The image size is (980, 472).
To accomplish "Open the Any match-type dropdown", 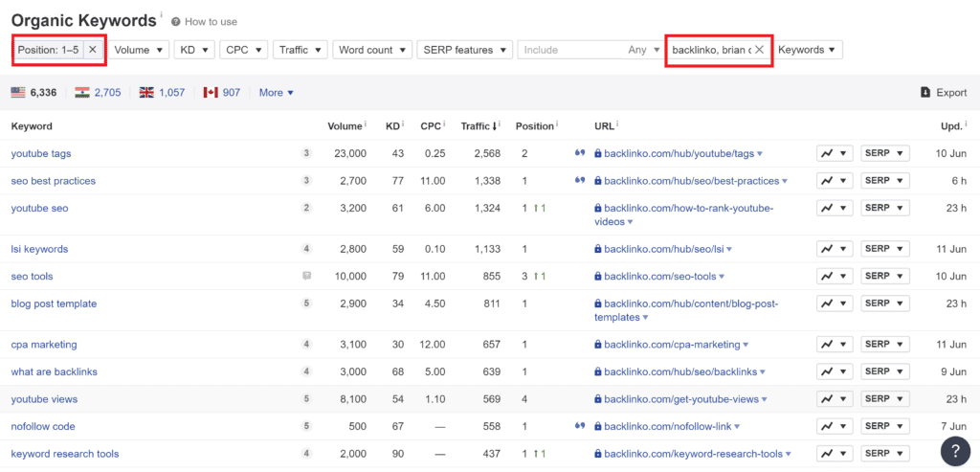I will tap(644, 50).
